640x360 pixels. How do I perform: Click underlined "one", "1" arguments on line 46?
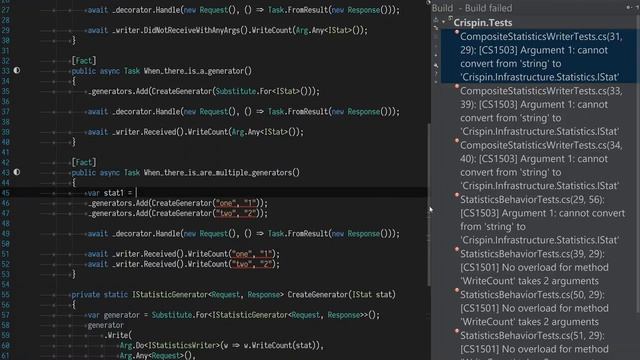point(237,203)
